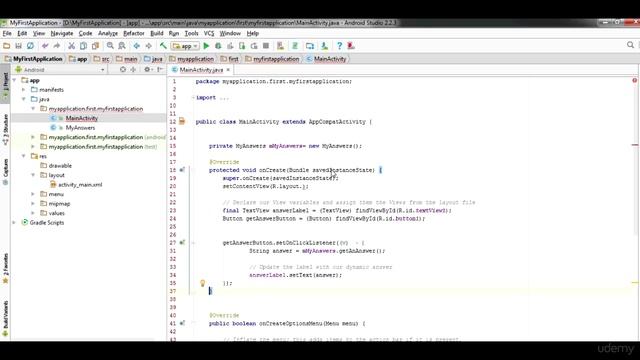This screenshot has height=360, width=640.
Task: Collapse the layout folder arrow
Action: (33, 175)
